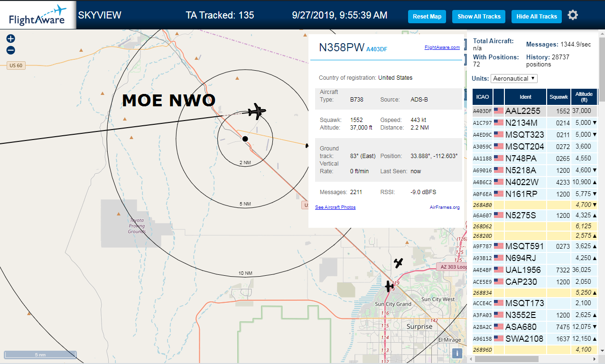Select the MSQT204 aircraft row
Viewport: 605px width, 364px height.
(x=535, y=147)
